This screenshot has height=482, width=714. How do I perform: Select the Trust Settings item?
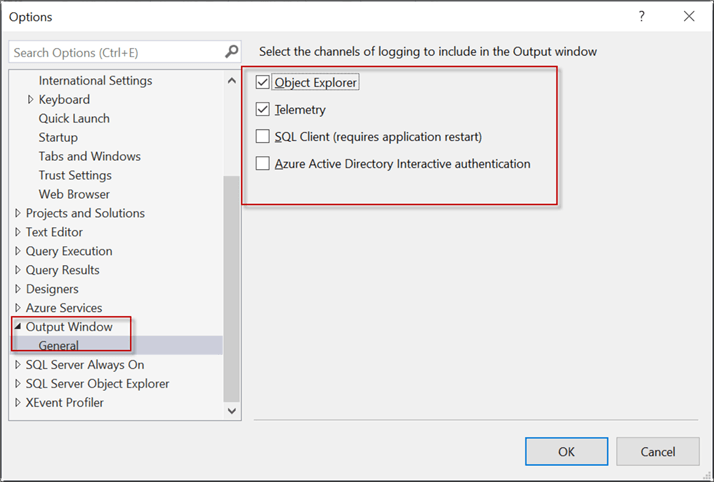tap(75, 175)
